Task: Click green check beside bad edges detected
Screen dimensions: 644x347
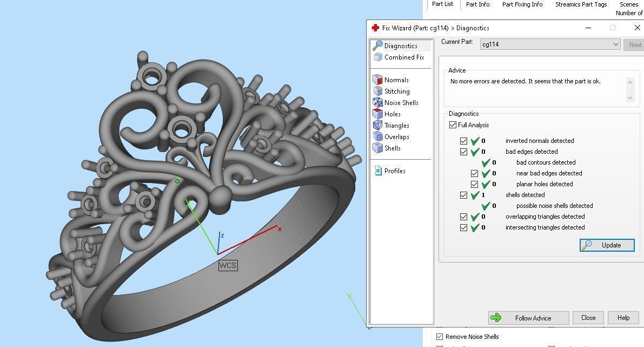Action: [x=475, y=152]
